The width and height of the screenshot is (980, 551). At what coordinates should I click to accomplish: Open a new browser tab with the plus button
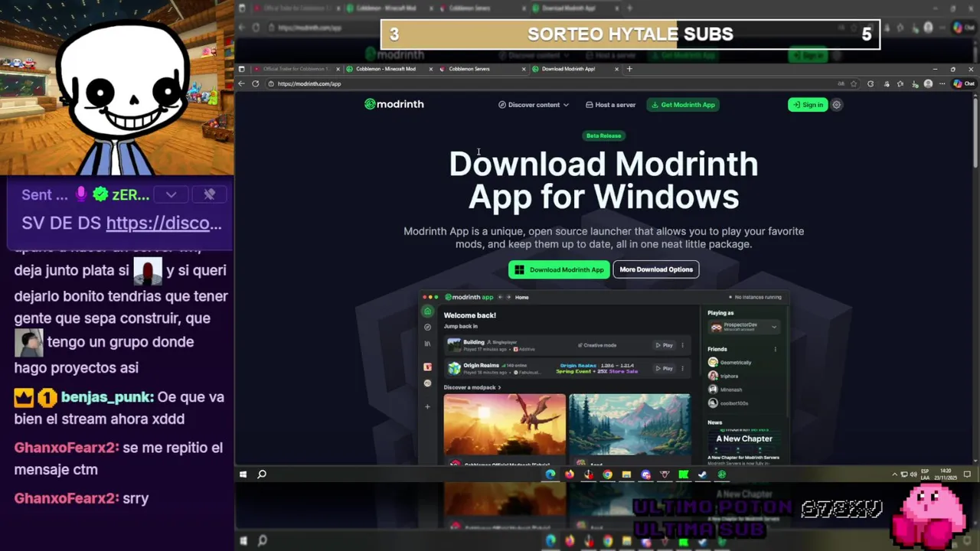[x=629, y=69]
